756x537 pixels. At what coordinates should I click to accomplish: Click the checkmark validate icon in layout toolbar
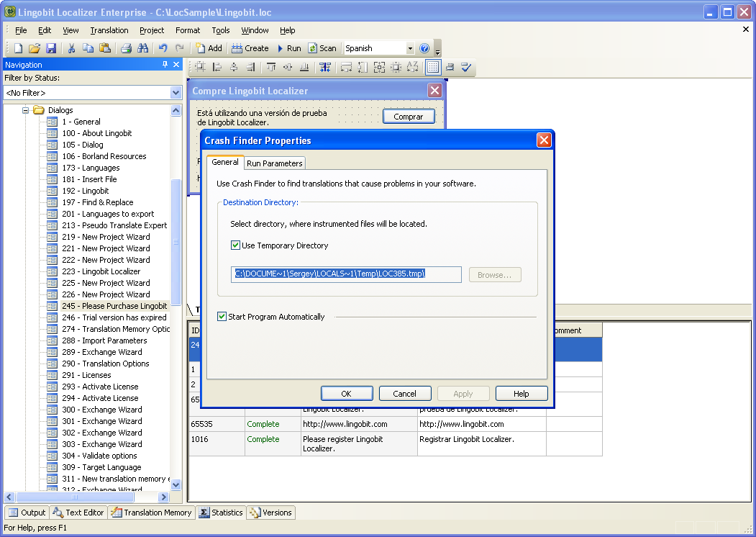click(x=465, y=67)
